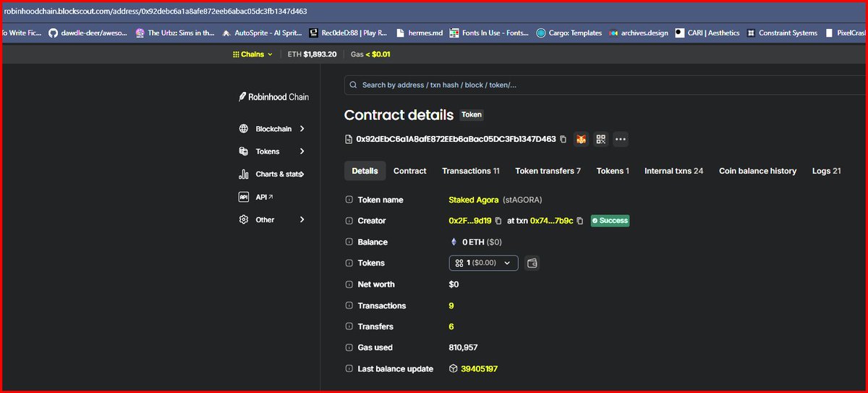Click the coins icon for Tokens in sidebar
Viewport: 868px width, 393px height.
(x=243, y=151)
